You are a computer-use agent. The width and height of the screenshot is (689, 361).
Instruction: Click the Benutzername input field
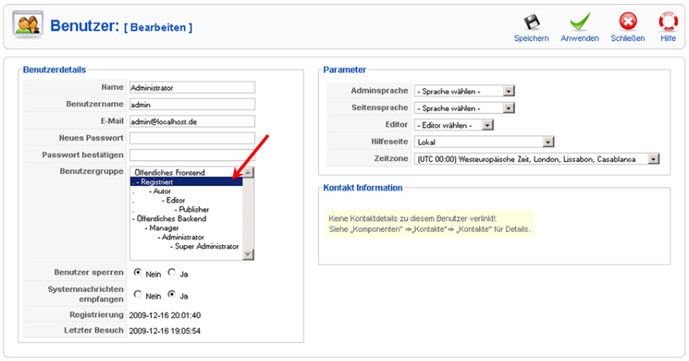[192, 105]
